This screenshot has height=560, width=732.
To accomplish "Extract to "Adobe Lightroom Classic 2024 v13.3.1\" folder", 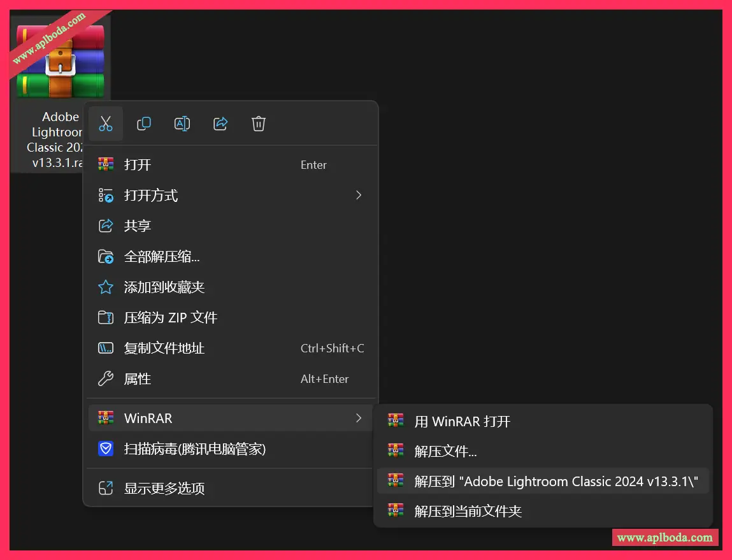I will point(556,482).
